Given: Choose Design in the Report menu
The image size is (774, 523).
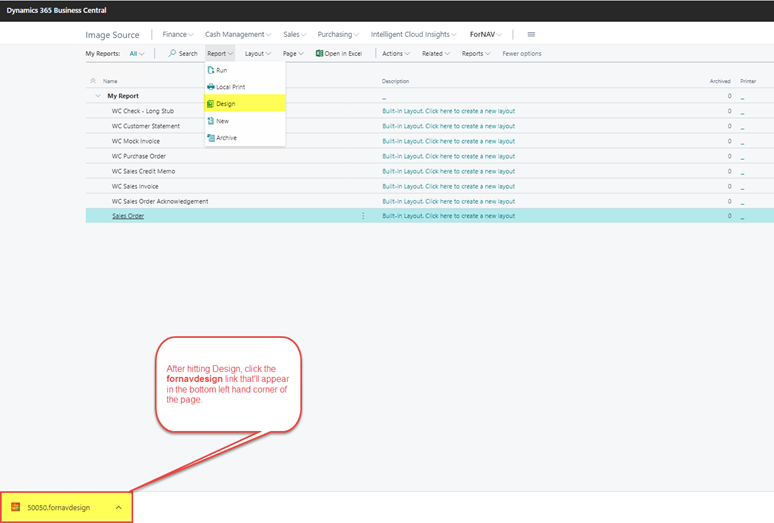Looking at the screenshot, I should (x=245, y=104).
